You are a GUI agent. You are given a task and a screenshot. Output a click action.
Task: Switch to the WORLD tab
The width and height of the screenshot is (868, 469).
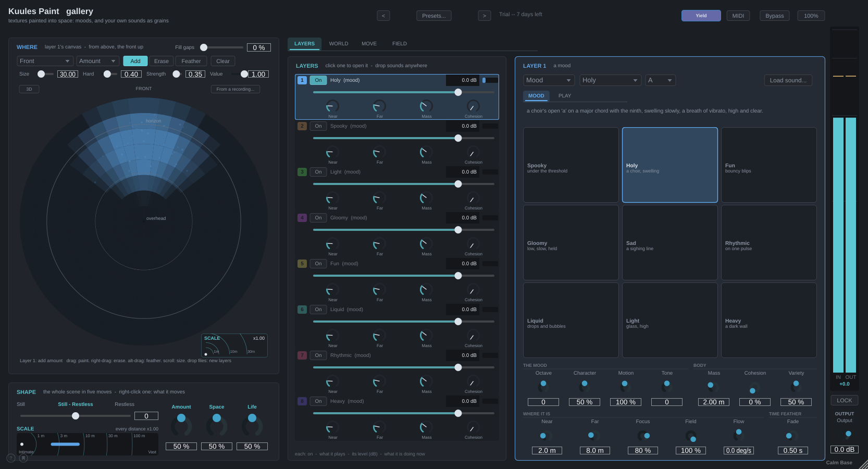[339, 44]
